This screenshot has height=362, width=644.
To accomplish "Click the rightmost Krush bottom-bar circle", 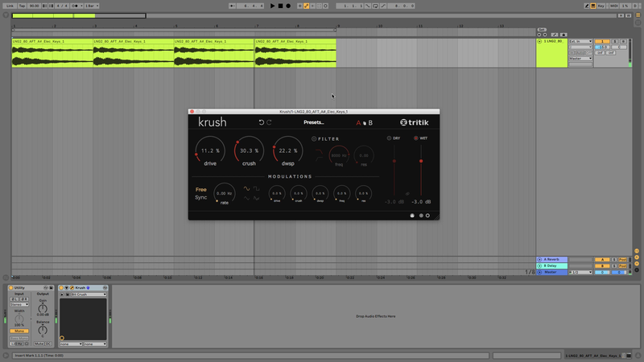I will pyautogui.click(x=427, y=216).
